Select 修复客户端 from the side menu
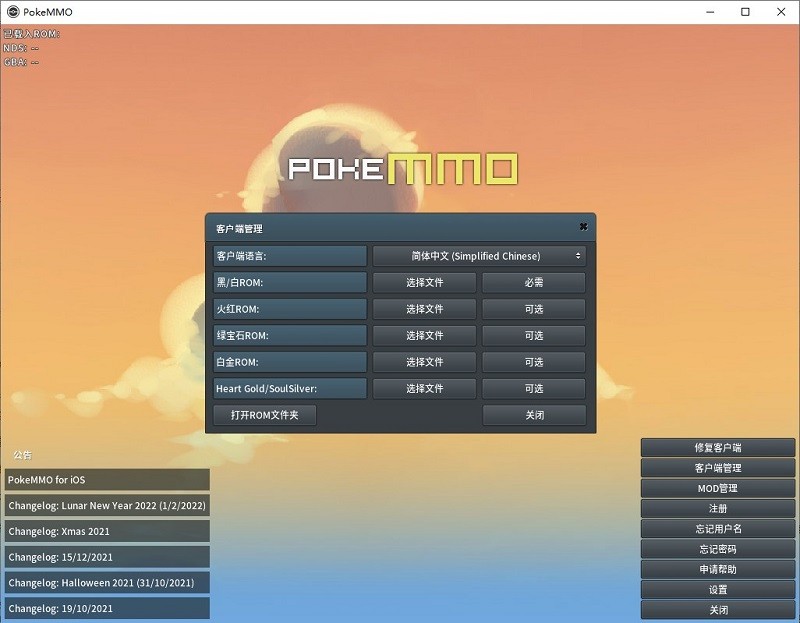 (717, 448)
